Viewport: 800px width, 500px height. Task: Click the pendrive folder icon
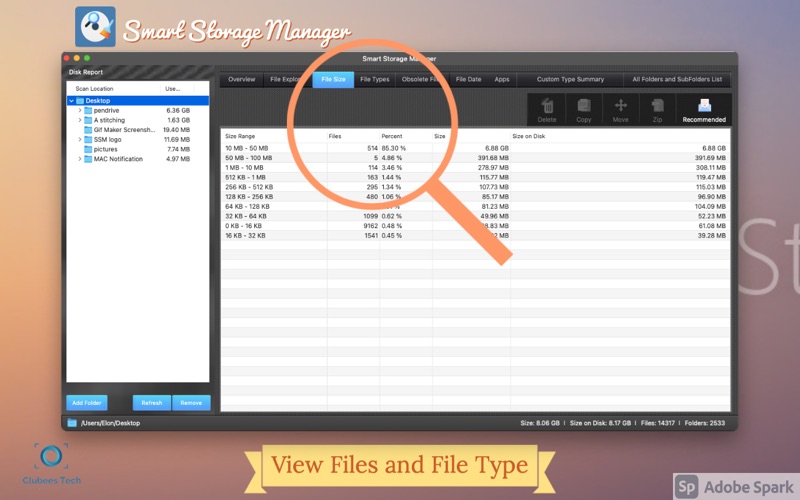pyautogui.click(x=88, y=110)
